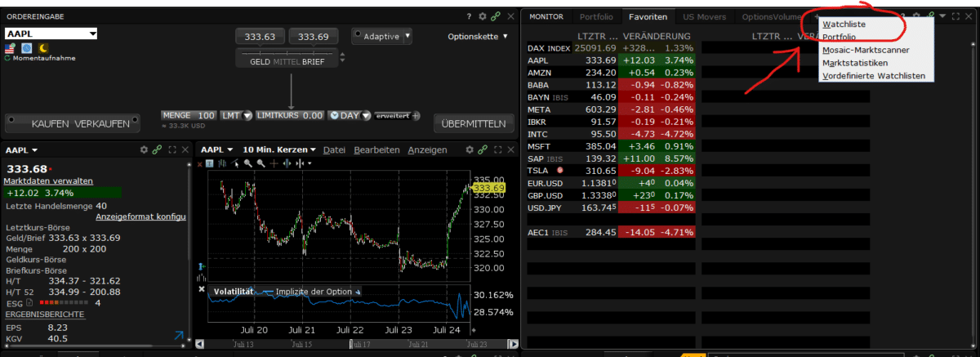Select the crosshair tool in chart toolbar

point(274,164)
